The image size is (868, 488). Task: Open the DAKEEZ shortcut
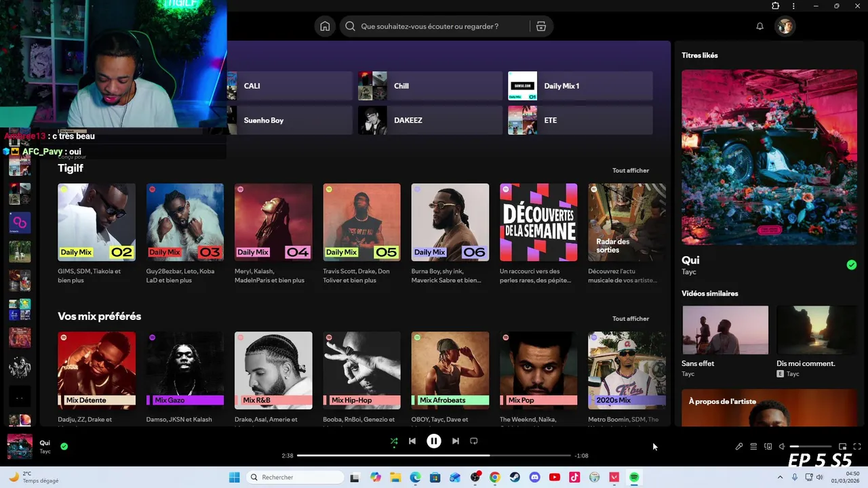tap(430, 120)
